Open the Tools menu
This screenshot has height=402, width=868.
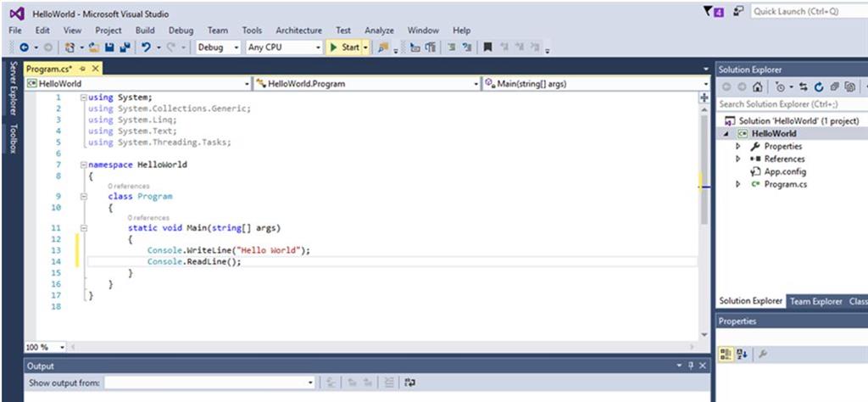[x=252, y=31]
